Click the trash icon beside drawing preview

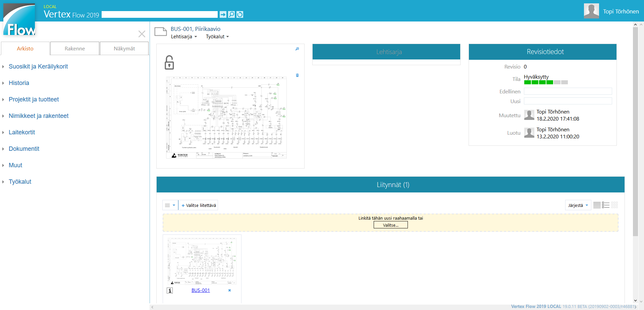pos(297,75)
